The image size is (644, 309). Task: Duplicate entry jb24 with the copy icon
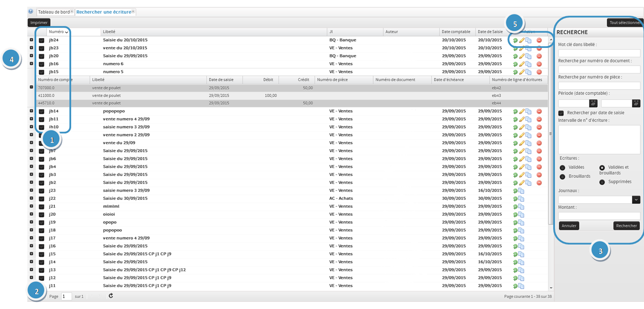[527, 40]
